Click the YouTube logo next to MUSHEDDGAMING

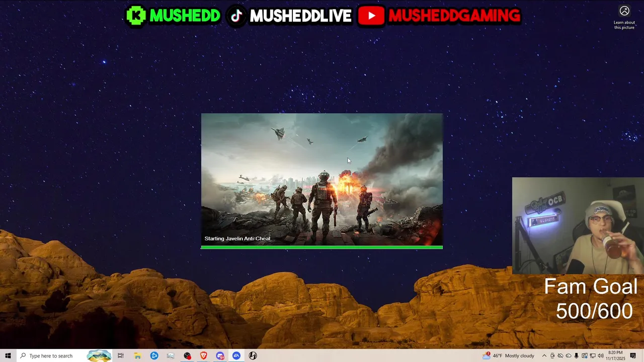[x=371, y=16]
